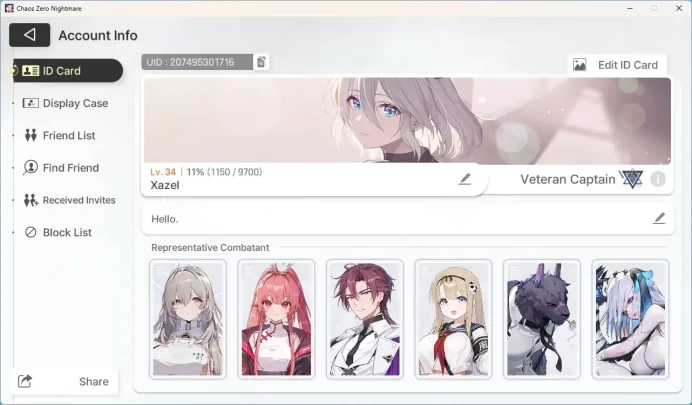The height and width of the screenshot is (405, 692).
Task: Click the Hello greeting field
Action: [x=407, y=219]
